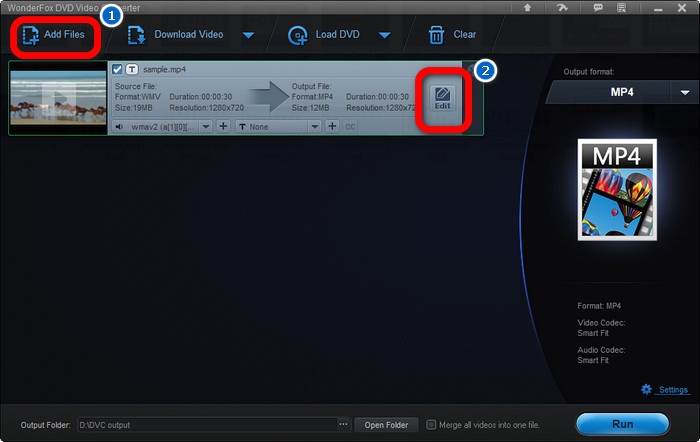Viewport: 700px width, 442px height.
Task: Expand the Download Video dropdown arrow
Action: click(249, 35)
